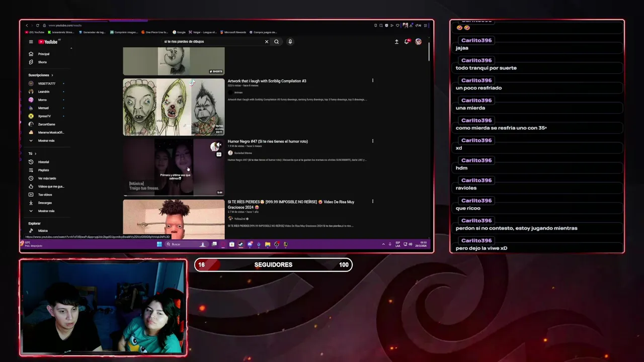Screen dimensions: 644x362
Task: Open the Create upload icon
Action: [x=396, y=42]
